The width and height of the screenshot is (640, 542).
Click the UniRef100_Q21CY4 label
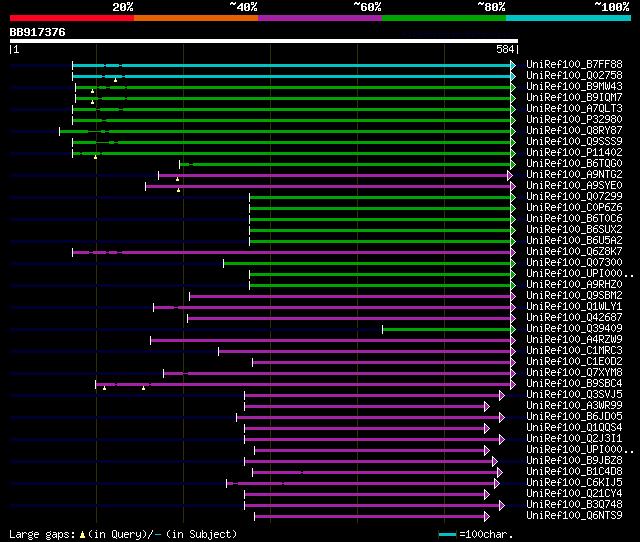point(574,494)
